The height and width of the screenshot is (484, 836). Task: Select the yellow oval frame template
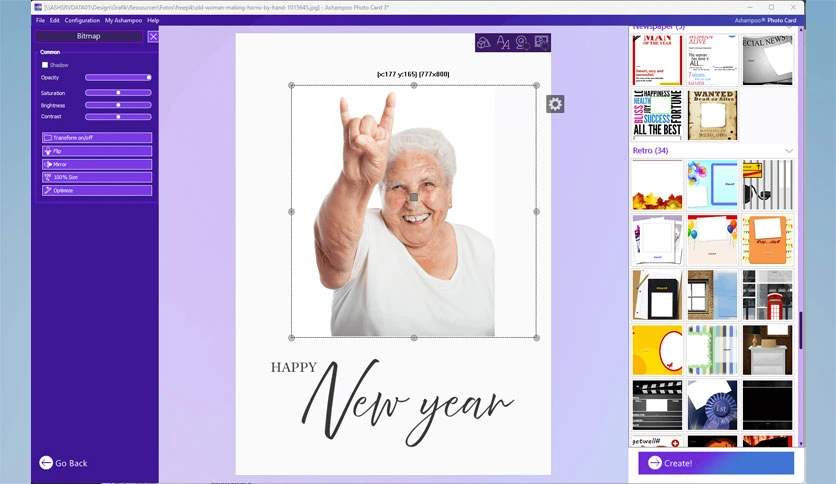[657, 350]
